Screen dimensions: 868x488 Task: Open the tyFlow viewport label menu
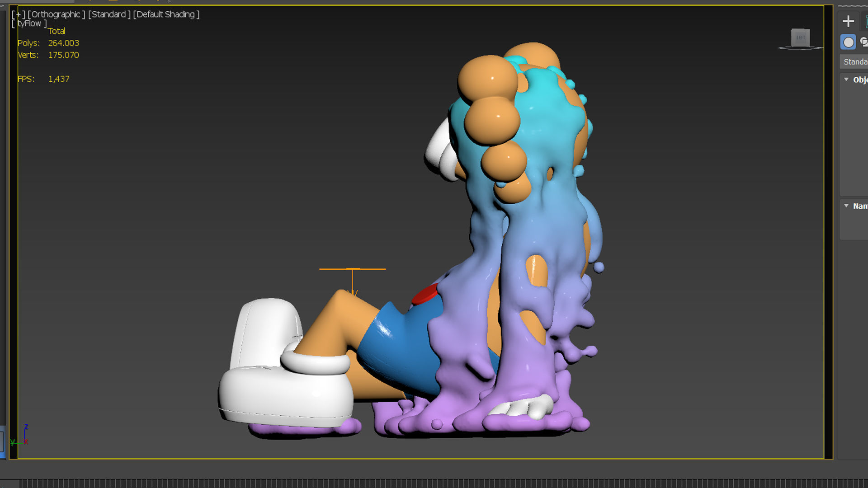point(29,23)
